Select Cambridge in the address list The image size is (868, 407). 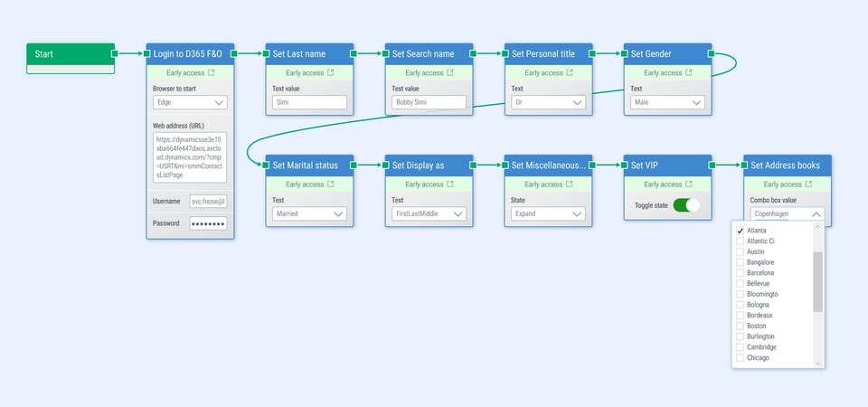click(761, 347)
